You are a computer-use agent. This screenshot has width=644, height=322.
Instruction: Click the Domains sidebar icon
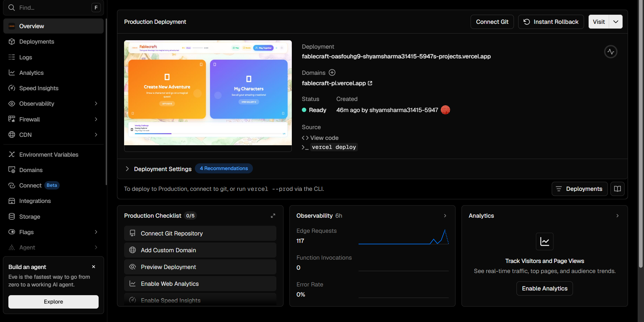[x=12, y=170]
